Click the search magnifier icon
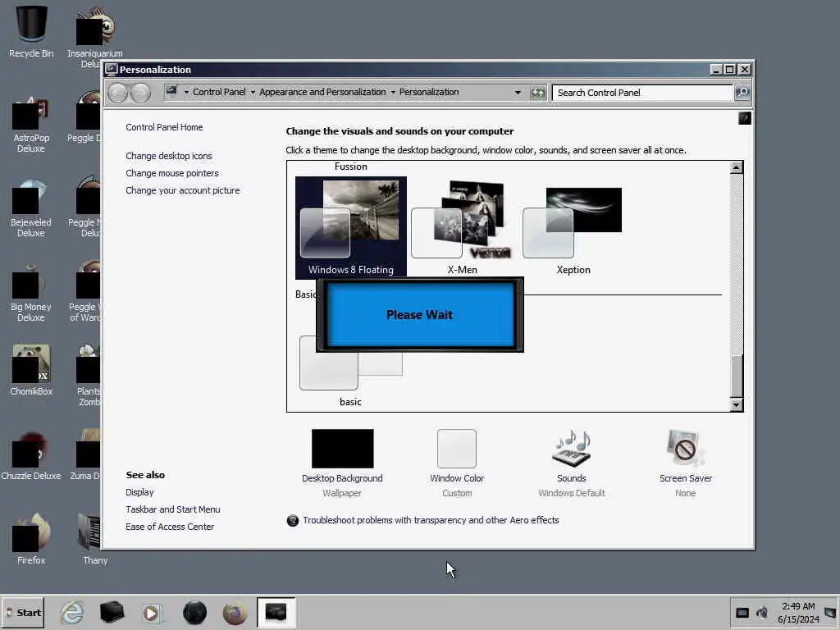Viewport: 840px width, 630px height. 742,93
